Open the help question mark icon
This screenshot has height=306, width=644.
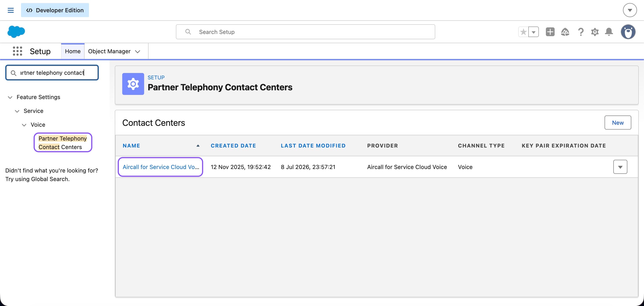point(581,32)
